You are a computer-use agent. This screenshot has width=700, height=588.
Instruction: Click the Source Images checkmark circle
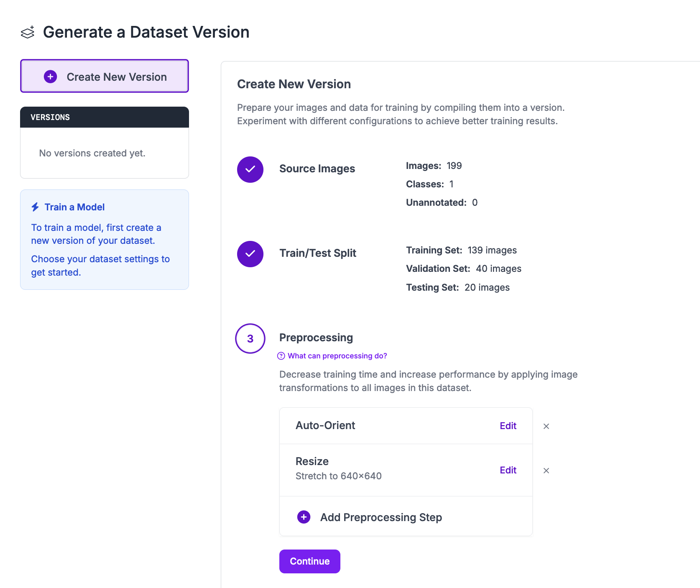250,169
